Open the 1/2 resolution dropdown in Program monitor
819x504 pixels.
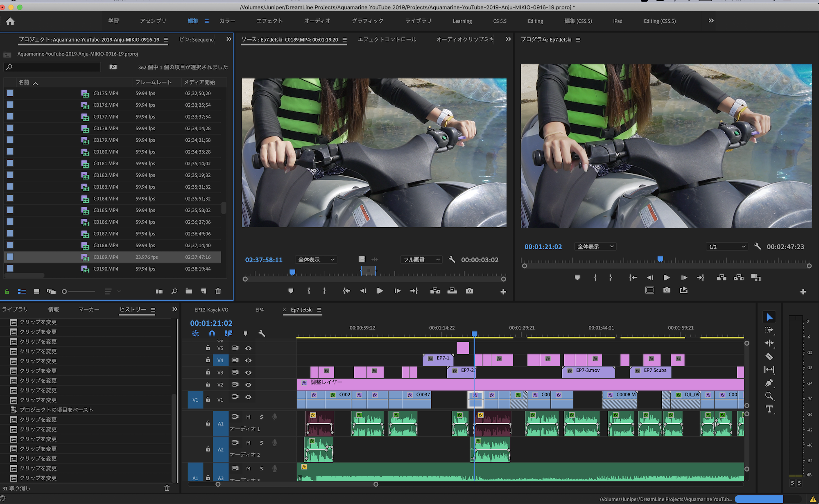click(727, 246)
